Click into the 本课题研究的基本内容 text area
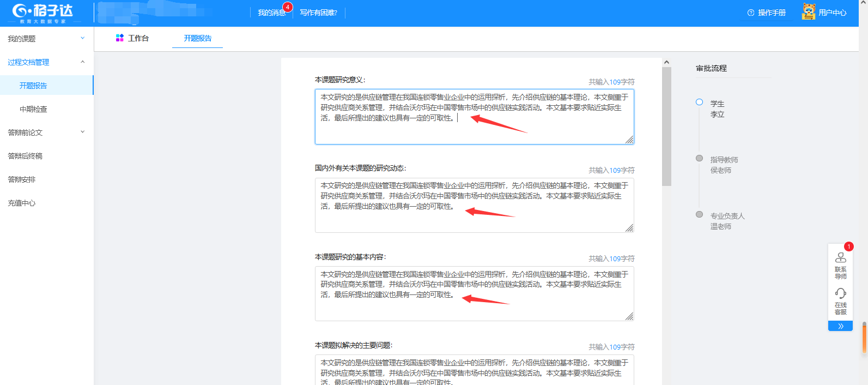Image resolution: width=868 pixels, height=385 pixels. [474, 305]
